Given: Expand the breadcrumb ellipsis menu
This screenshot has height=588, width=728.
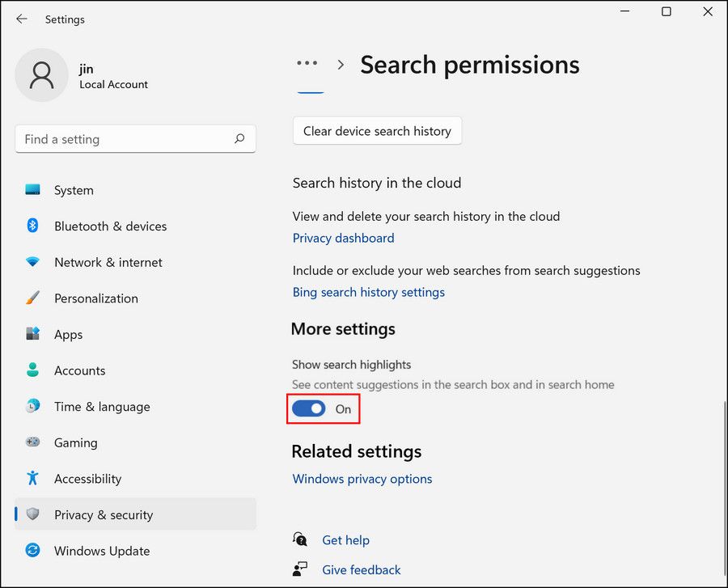Looking at the screenshot, I should [x=307, y=64].
